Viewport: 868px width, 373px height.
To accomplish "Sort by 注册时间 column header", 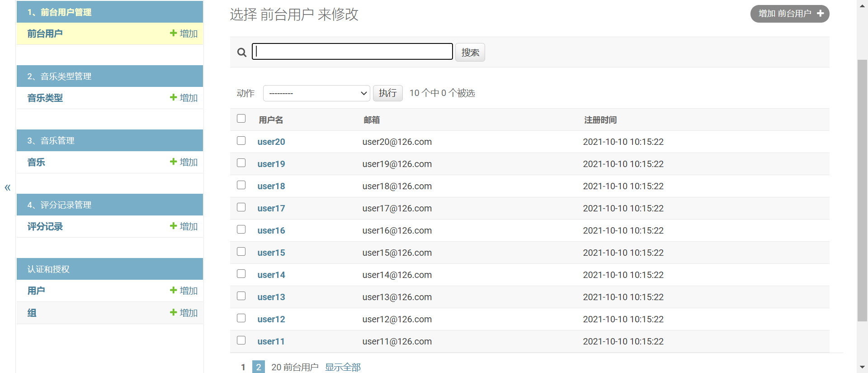I will click(x=600, y=120).
